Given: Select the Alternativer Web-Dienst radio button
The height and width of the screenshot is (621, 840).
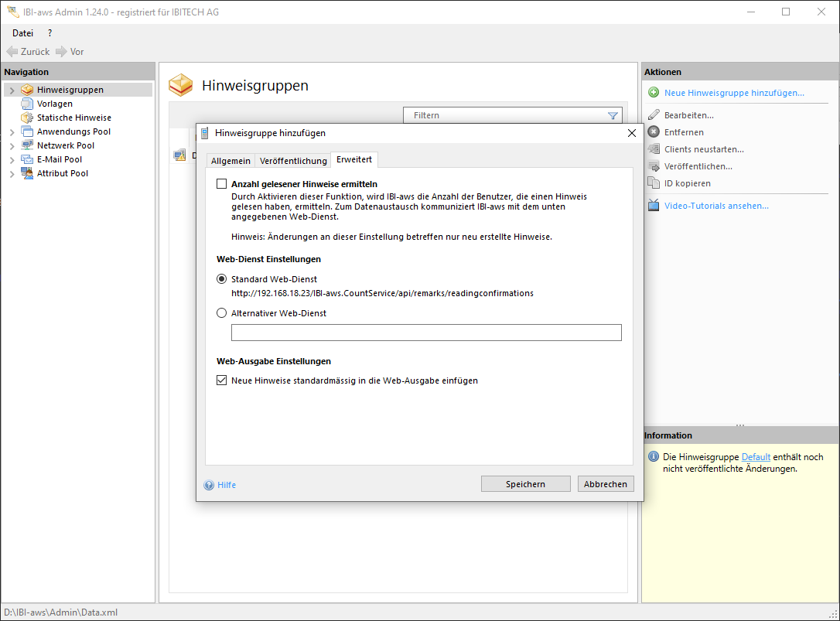Looking at the screenshot, I should pyautogui.click(x=222, y=313).
